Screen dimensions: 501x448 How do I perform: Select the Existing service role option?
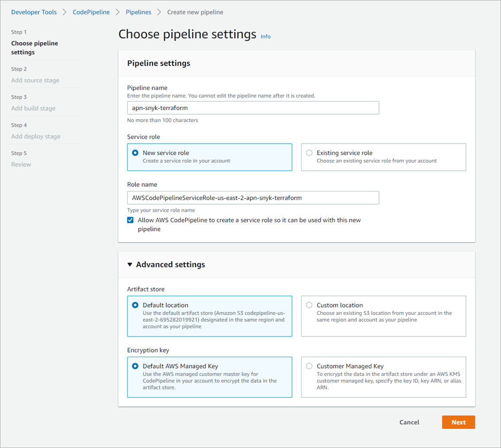click(x=309, y=153)
